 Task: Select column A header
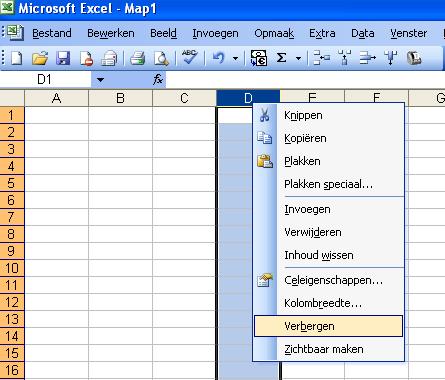57,98
